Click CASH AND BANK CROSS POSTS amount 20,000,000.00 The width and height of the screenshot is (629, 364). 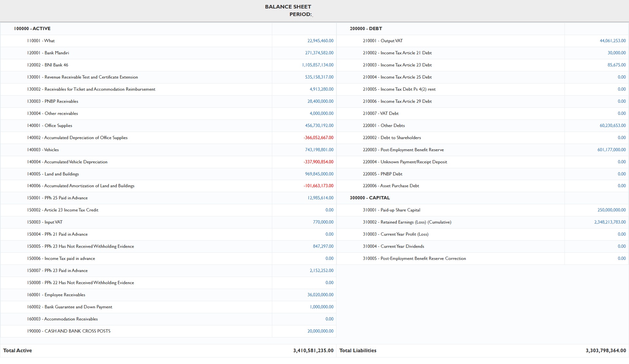click(320, 331)
